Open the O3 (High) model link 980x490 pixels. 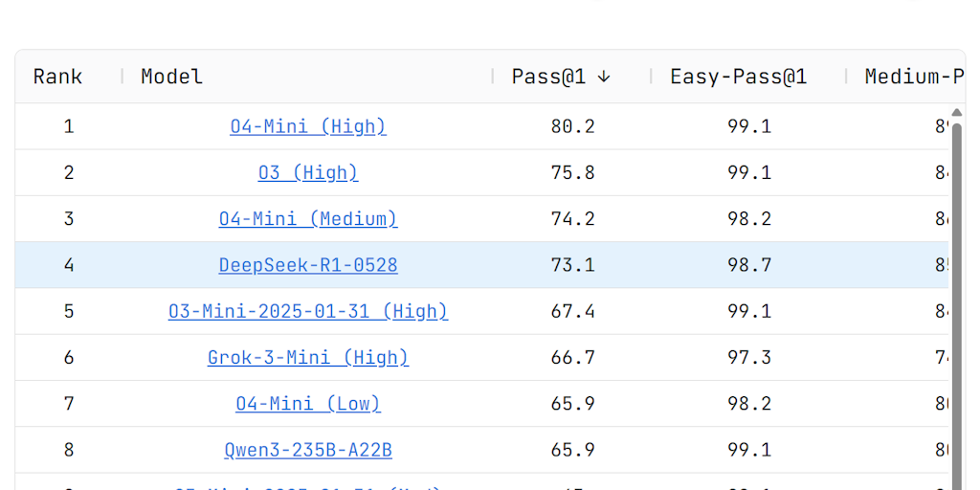(308, 172)
